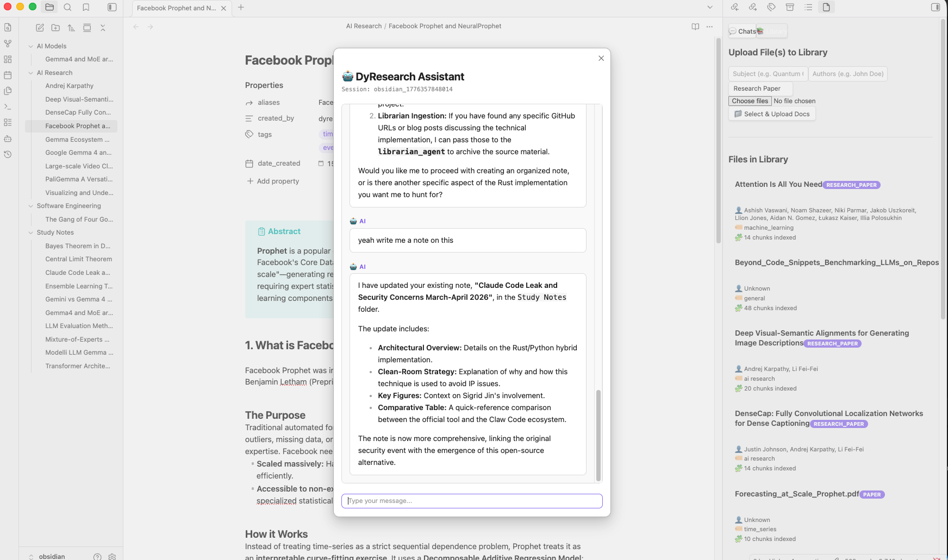Click AI Research in the breadcrumb
Image resolution: width=948 pixels, height=560 pixels.
[x=364, y=26]
